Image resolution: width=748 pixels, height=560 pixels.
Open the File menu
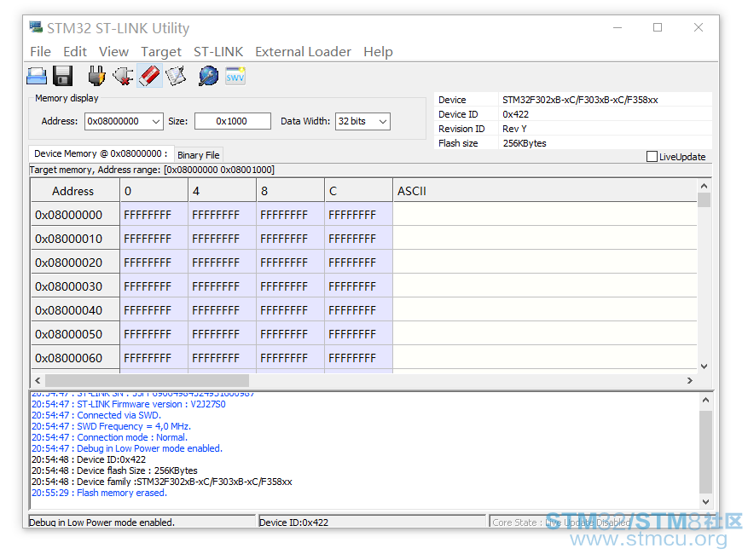(41, 51)
